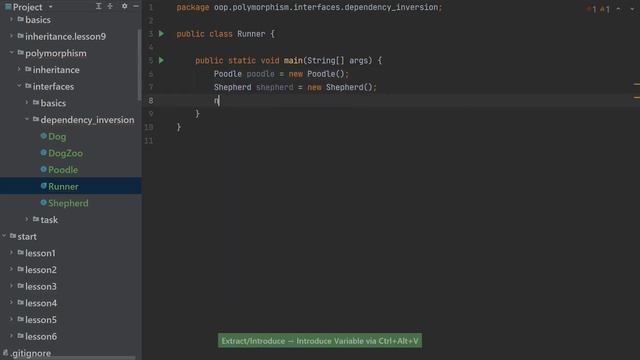Image resolution: width=640 pixels, height=360 pixels.
Task: Go to previous highlighted error arrow
Action: 619,9
